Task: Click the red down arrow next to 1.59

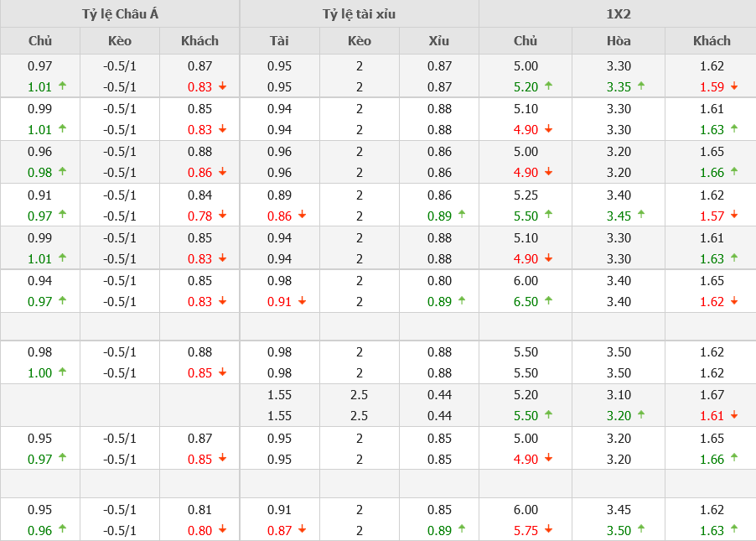Action: 735,86
